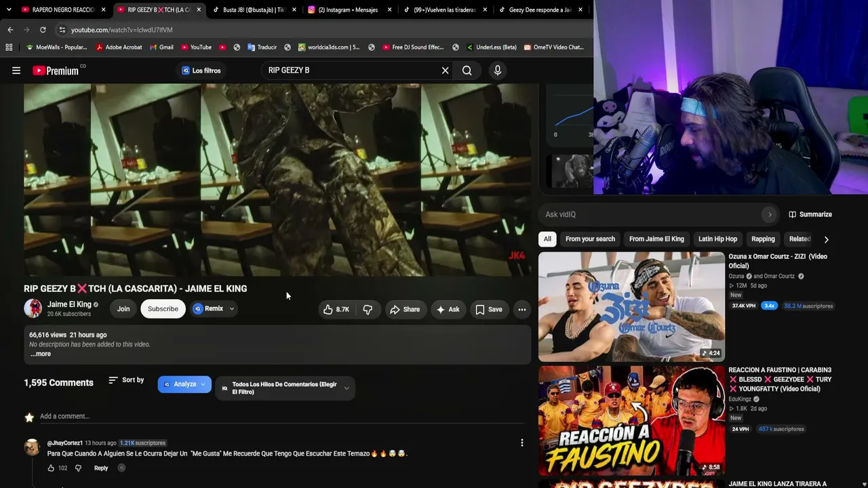Focus the Ask vidIQ input field
The image size is (868, 488).
[x=652, y=214]
